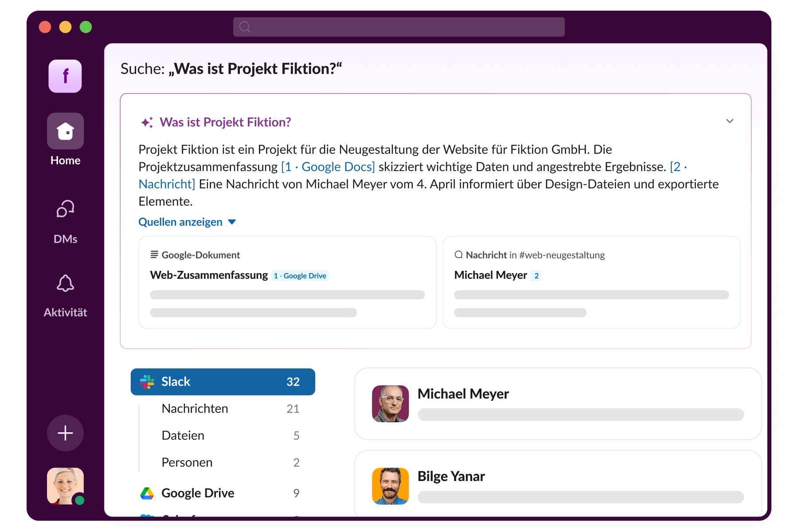Image resolution: width=798 pixels, height=532 pixels.
Task: Click the plus create button
Action: [65, 433]
